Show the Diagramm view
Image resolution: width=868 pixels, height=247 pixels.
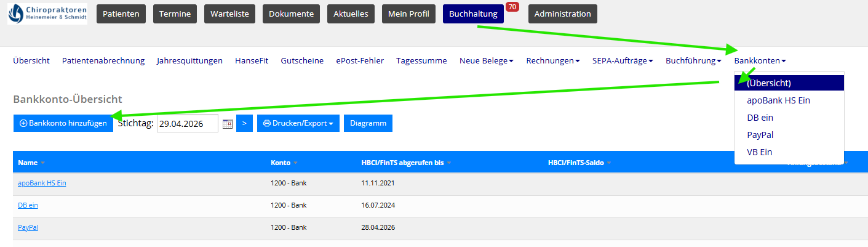pyautogui.click(x=368, y=123)
